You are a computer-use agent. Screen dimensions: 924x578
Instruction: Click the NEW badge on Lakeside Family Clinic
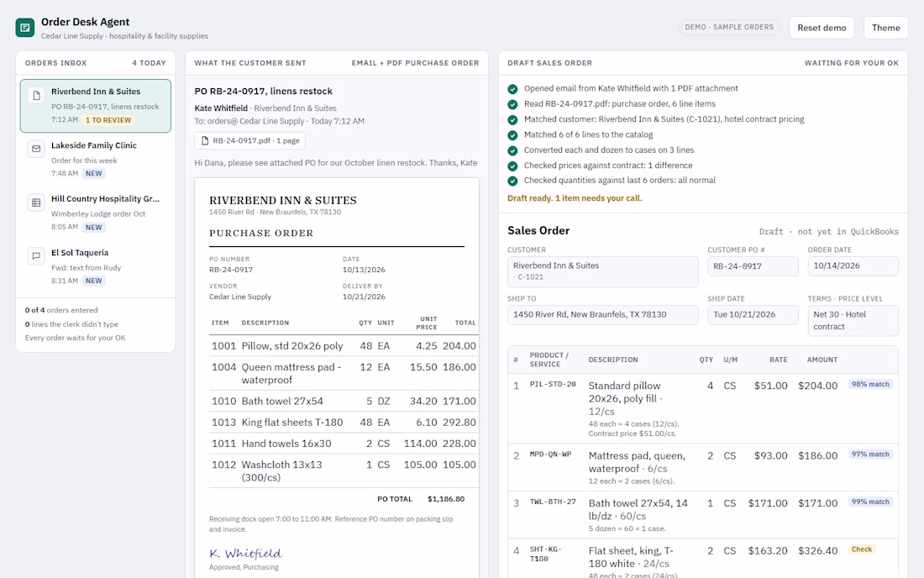tap(94, 174)
